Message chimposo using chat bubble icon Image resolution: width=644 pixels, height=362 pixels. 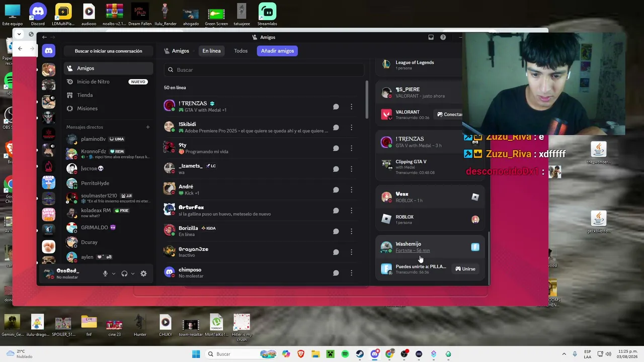pos(336,273)
